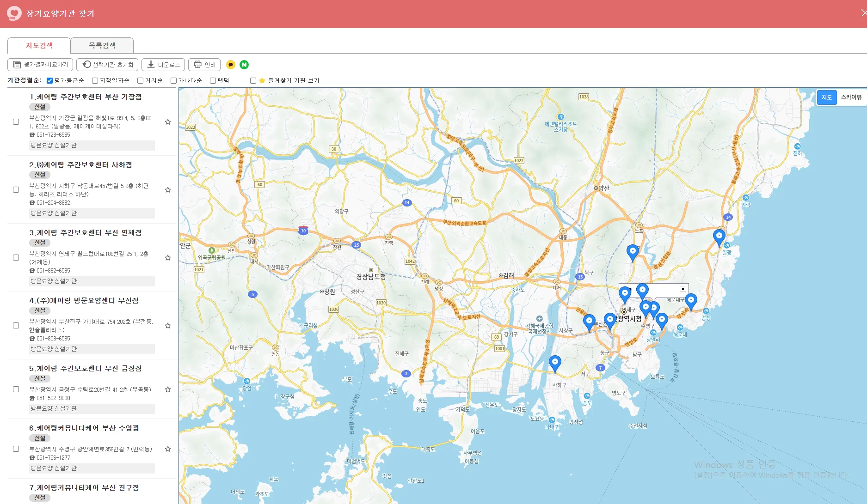867x504 pixels.
Task: Click the 임랑 beach icon on map
Action: click(x=745, y=198)
